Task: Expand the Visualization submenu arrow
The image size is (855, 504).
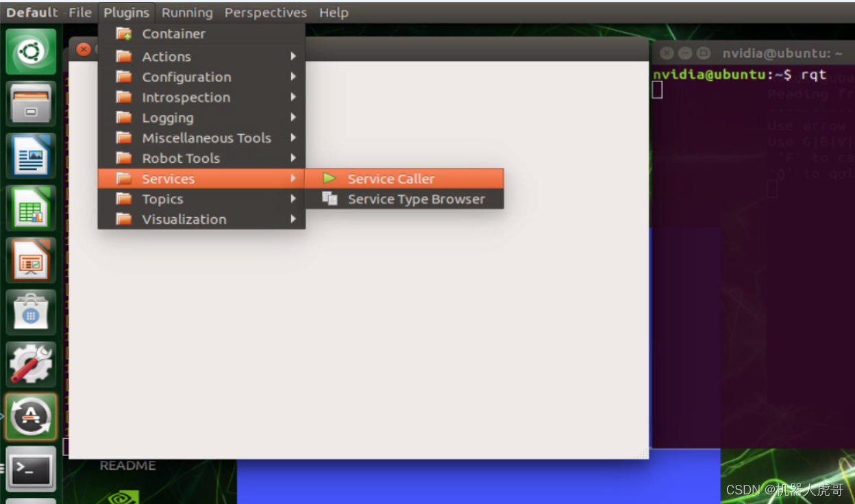Action: (x=293, y=218)
